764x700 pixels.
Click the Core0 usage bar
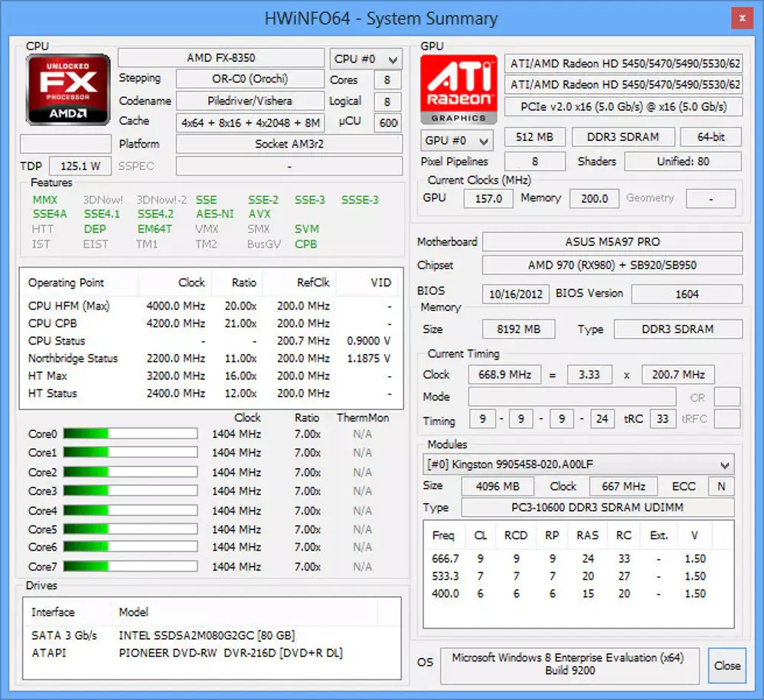point(130,433)
